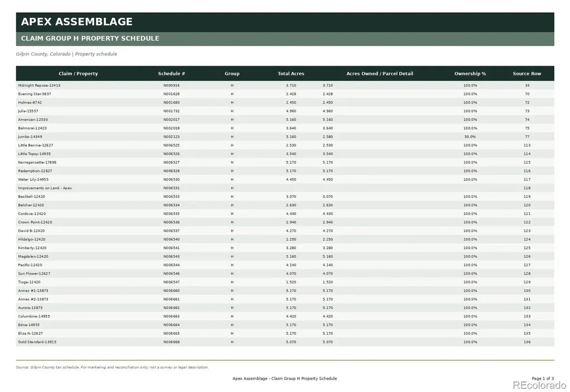This screenshot has height=392, width=570.
Task: Select the Group column header
Action: point(232,73)
